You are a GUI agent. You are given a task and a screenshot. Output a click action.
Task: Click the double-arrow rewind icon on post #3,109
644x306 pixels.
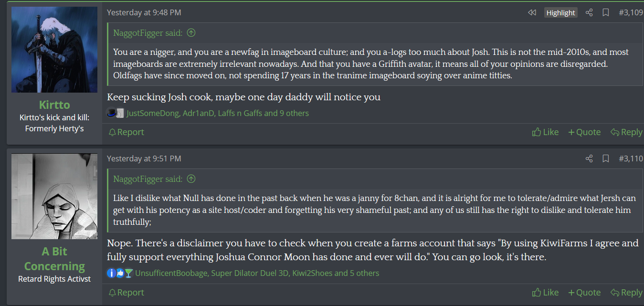pos(532,13)
